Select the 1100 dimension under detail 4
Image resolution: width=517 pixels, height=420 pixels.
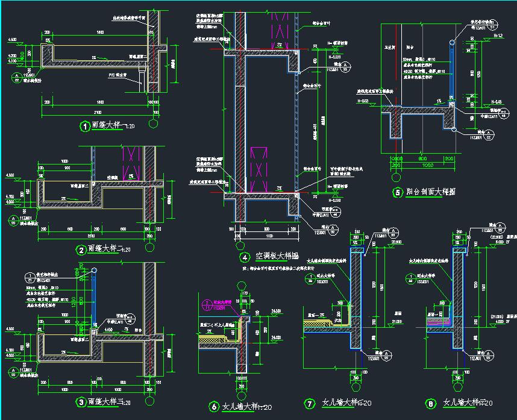[x=269, y=236]
